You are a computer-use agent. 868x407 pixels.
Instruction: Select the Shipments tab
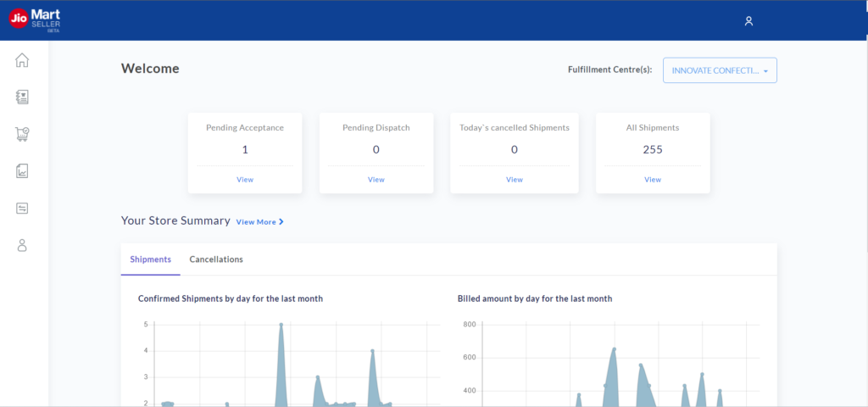click(x=151, y=259)
